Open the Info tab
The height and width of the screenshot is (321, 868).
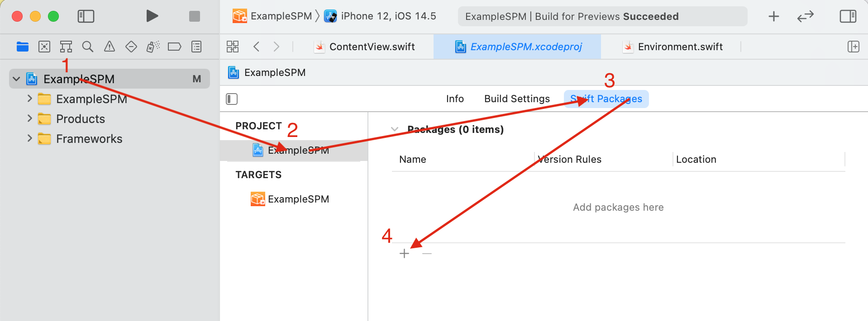(455, 99)
